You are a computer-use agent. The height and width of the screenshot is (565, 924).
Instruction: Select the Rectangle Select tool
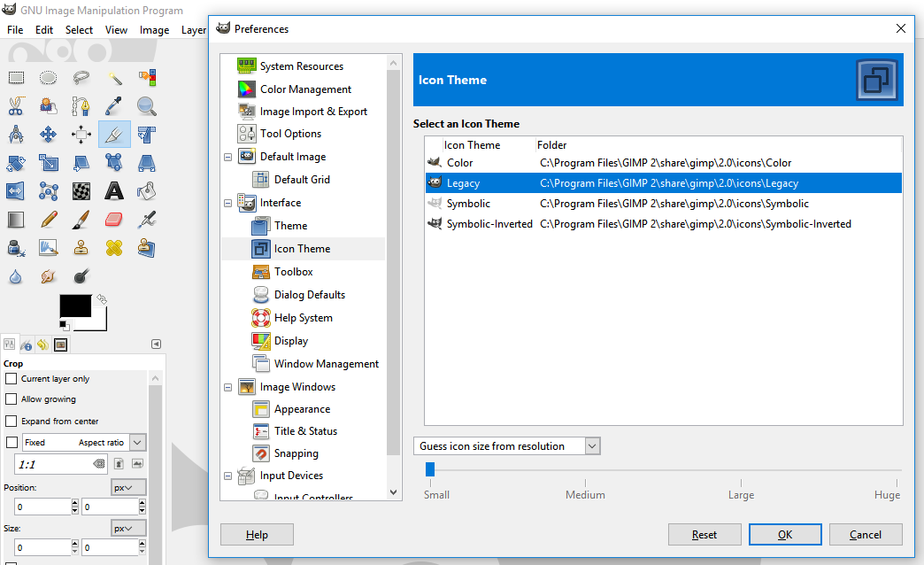pos(16,78)
